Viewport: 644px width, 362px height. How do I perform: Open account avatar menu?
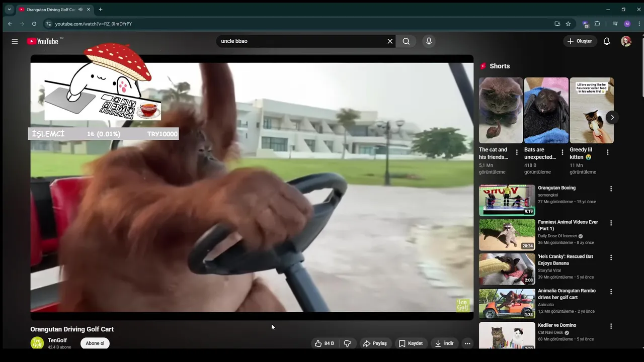626,41
